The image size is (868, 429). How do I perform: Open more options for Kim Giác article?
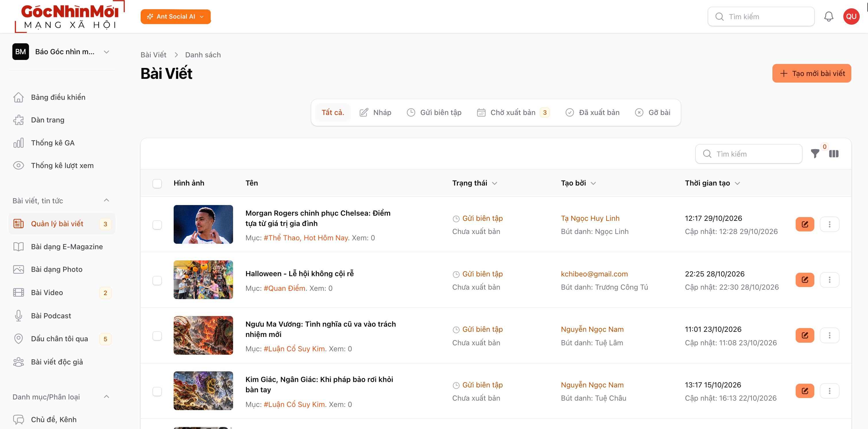[829, 391]
